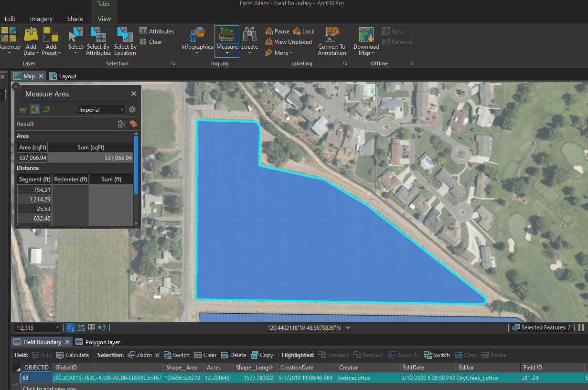The width and height of the screenshot is (588, 390).
Task: Pause map drawing in status bar
Action: click(581, 327)
